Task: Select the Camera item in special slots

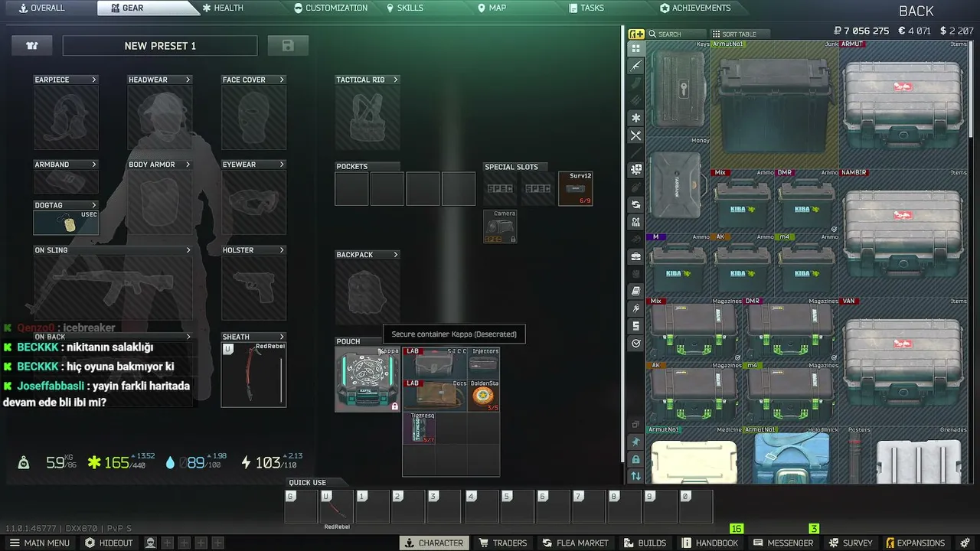Action: click(x=500, y=227)
